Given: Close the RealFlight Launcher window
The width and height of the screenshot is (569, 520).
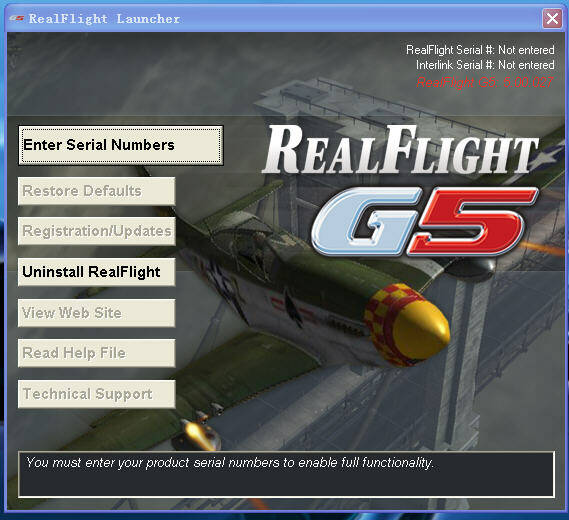Looking at the screenshot, I should coord(552,18).
